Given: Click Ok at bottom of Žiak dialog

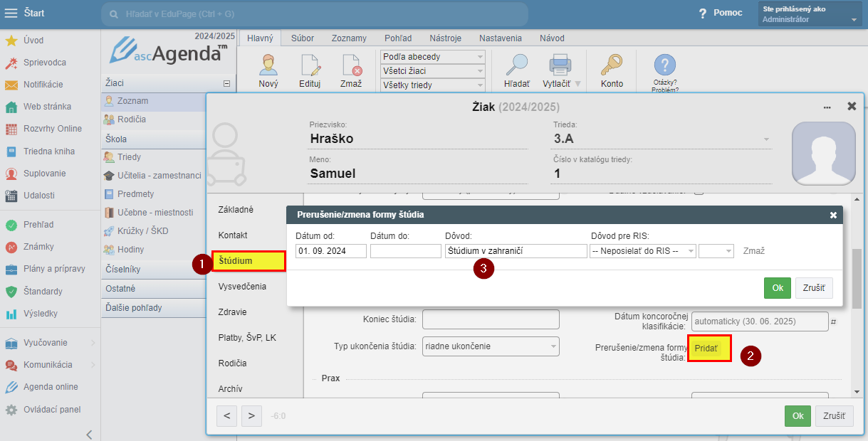Looking at the screenshot, I should (798, 416).
